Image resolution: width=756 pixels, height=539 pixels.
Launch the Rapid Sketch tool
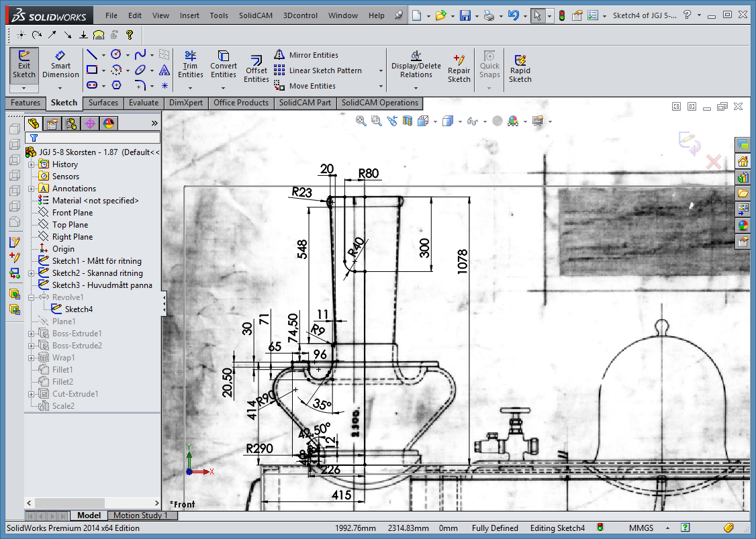click(520, 68)
